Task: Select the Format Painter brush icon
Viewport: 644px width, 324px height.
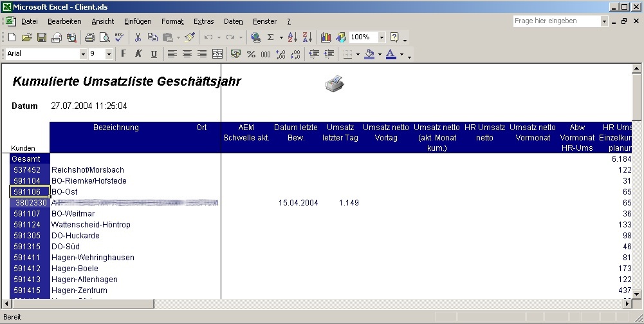Action: coord(190,37)
